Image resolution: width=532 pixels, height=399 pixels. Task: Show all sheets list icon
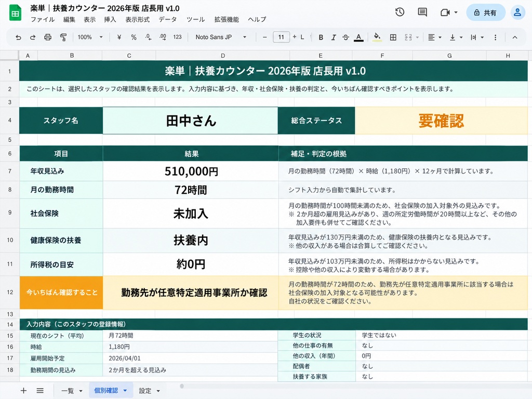tap(40, 391)
